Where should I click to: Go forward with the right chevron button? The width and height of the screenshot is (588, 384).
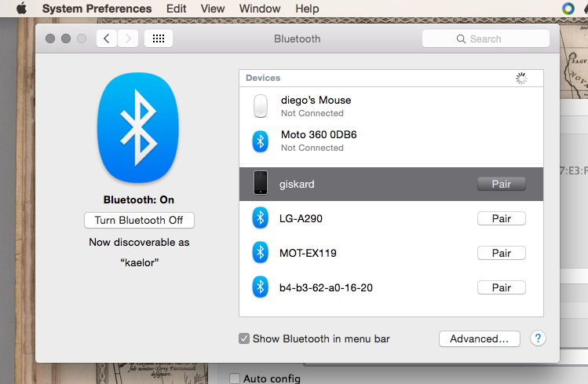click(x=128, y=38)
